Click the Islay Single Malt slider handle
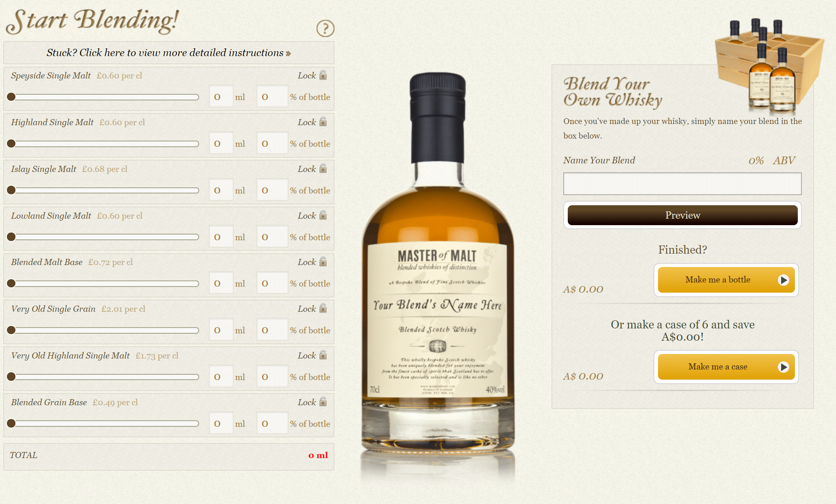836x504 pixels. pyautogui.click(x=11, y=190)
